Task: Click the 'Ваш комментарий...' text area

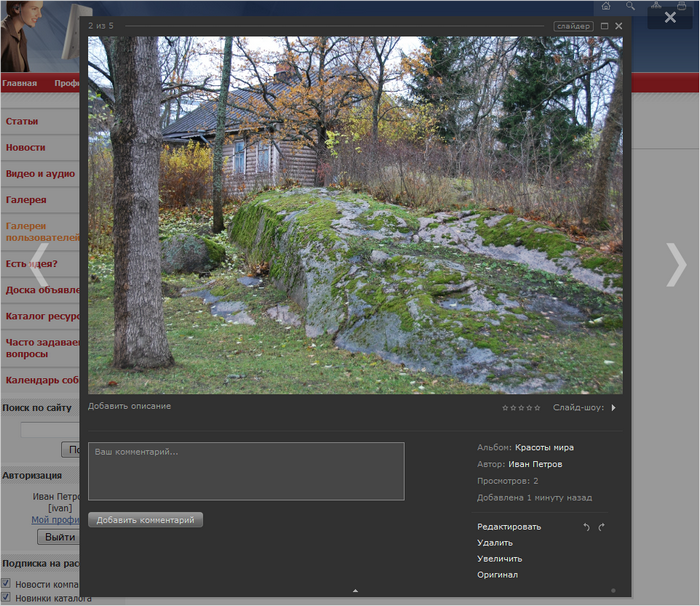Action: coord(246,471)
